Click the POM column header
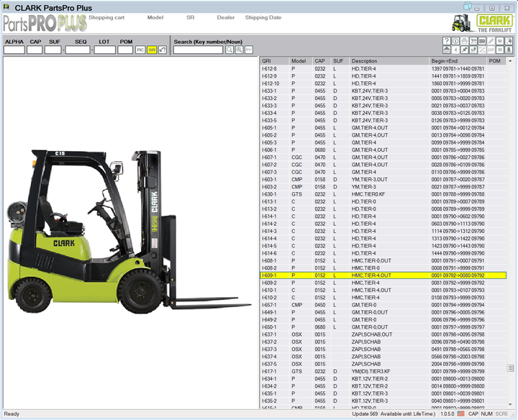The height and width of the screenshot is (420, 518). click(x=496, y=60)
